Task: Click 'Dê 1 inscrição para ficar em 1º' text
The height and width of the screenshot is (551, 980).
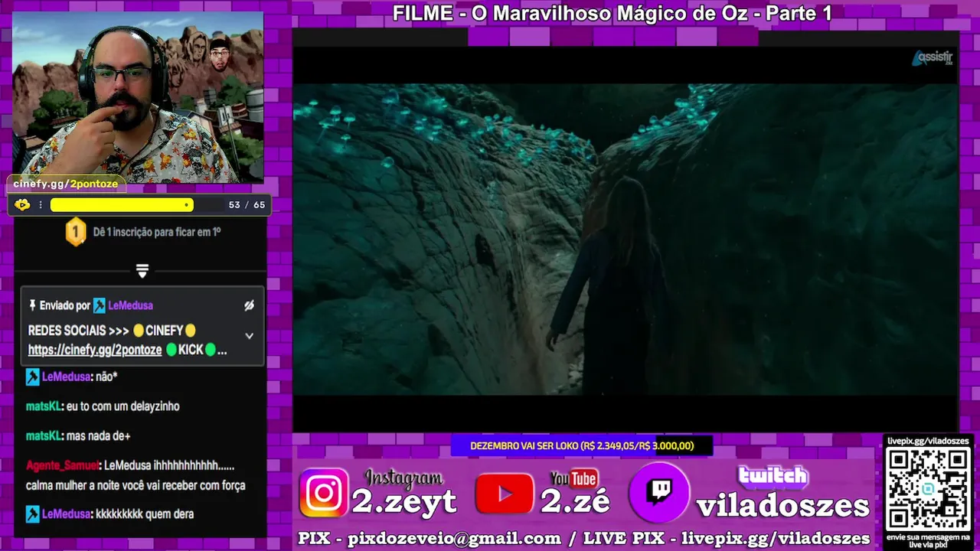Action: [157, 231]
